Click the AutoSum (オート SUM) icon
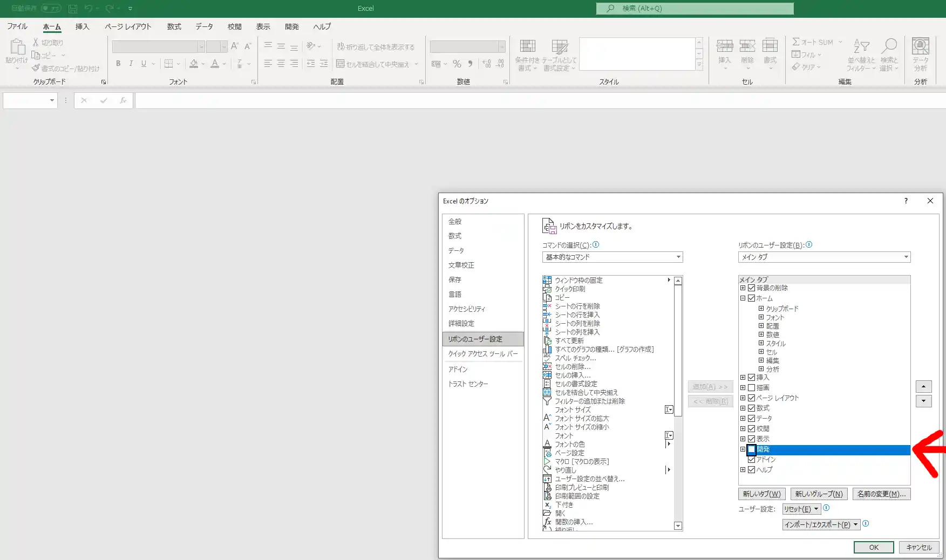 tap(796, 42)
